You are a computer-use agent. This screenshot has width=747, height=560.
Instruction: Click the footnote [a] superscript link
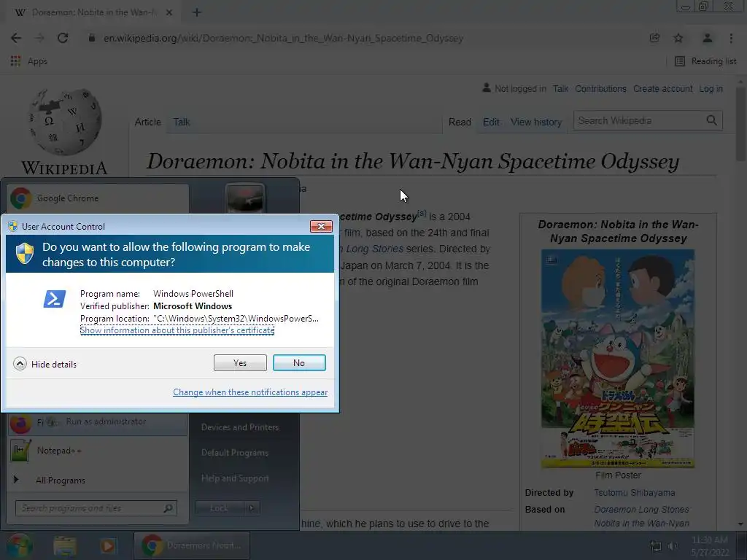(422, 214)
